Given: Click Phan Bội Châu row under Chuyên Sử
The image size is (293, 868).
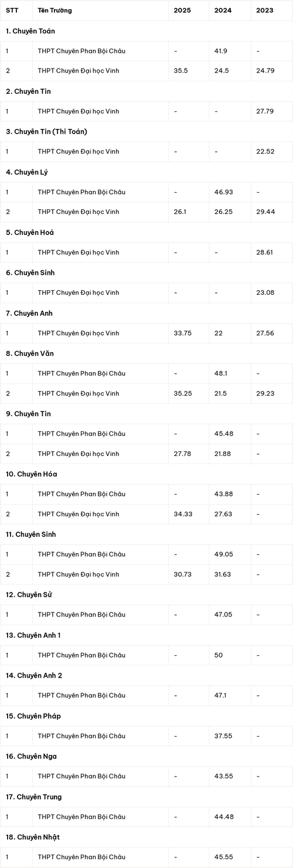Looking at the screenshot, I should (146, 615).
